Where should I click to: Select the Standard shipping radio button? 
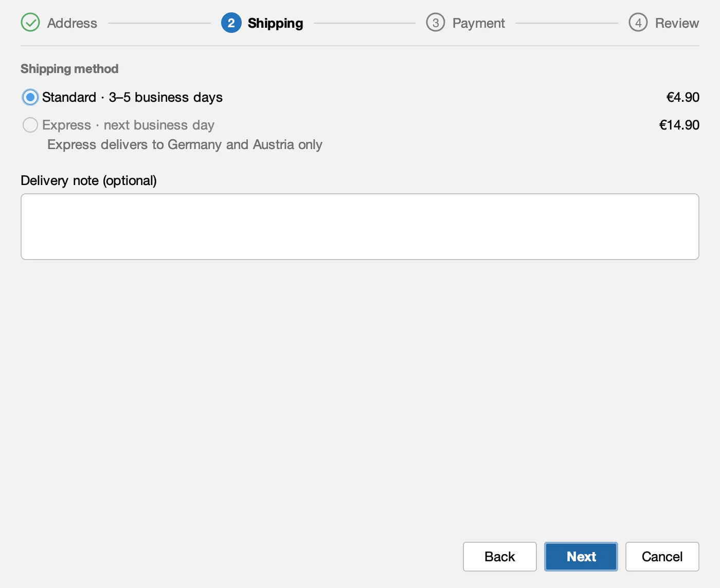click(30, 97)
